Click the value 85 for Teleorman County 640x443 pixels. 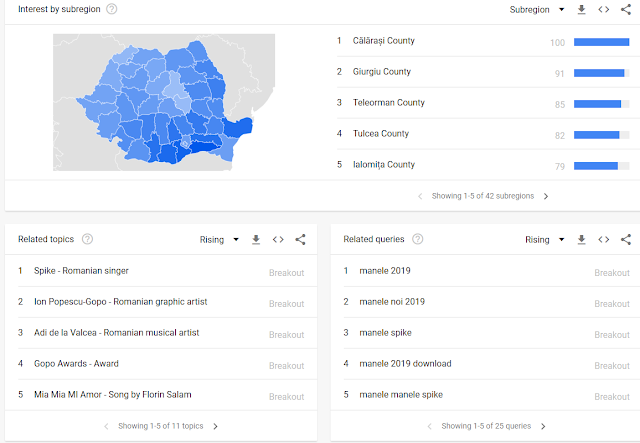pyautogui.click(x=560, y=105)
